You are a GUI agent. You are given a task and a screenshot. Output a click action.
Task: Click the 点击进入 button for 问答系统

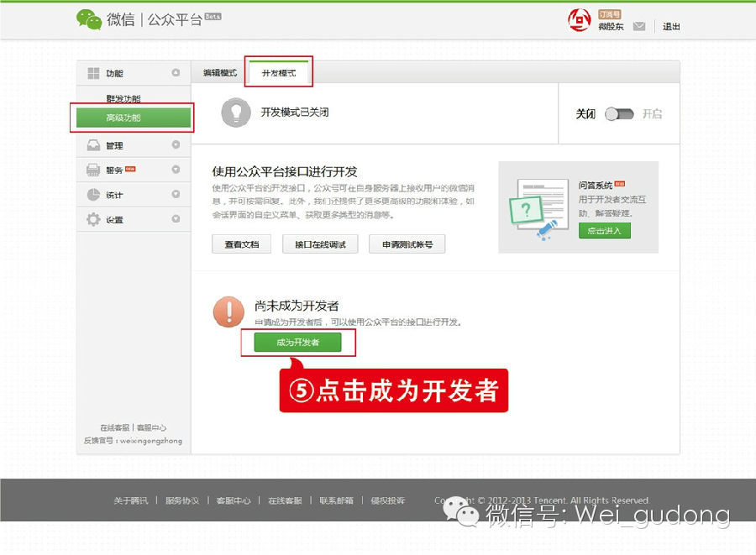coord(605,231)
